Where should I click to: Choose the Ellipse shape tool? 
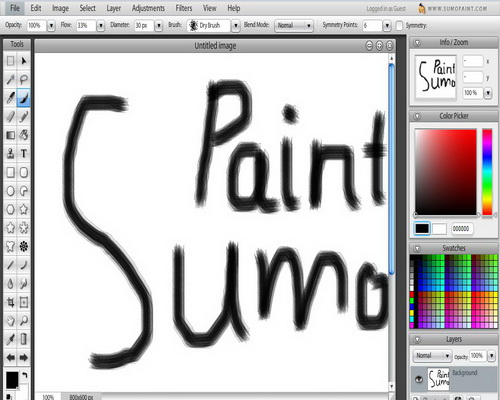[10, 191]
